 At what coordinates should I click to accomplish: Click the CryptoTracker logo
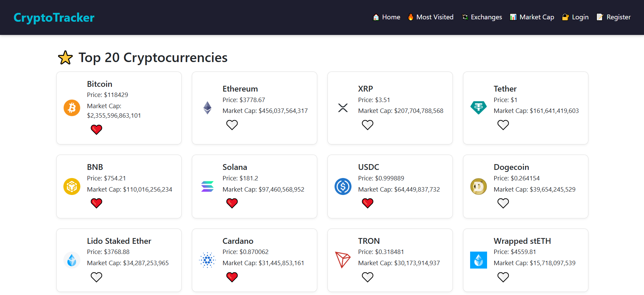tap(53, 17)
